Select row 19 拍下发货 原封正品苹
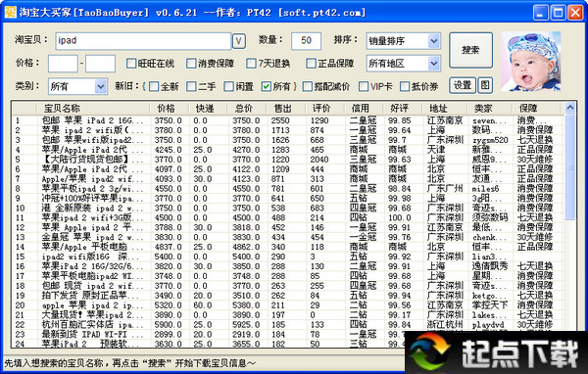 (287, 296)
